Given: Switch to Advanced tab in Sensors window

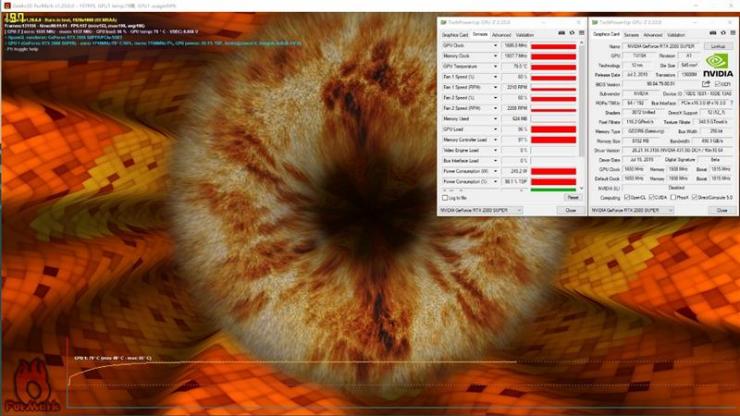Looking at the screenshot, I should [501, 35].
